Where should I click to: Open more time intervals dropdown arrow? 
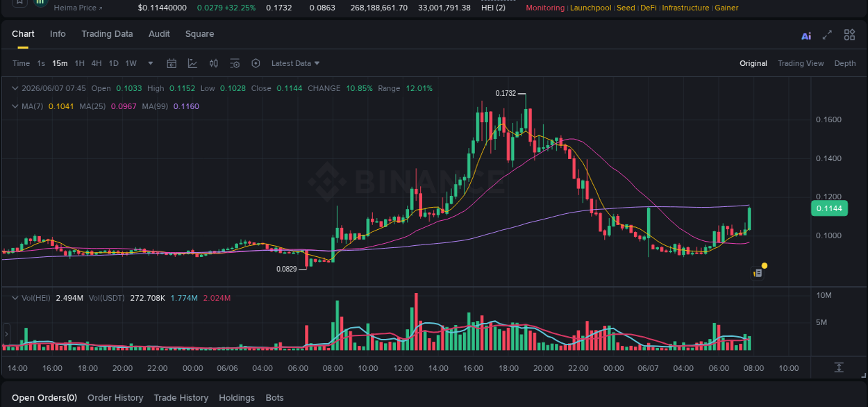click(151, 63)
